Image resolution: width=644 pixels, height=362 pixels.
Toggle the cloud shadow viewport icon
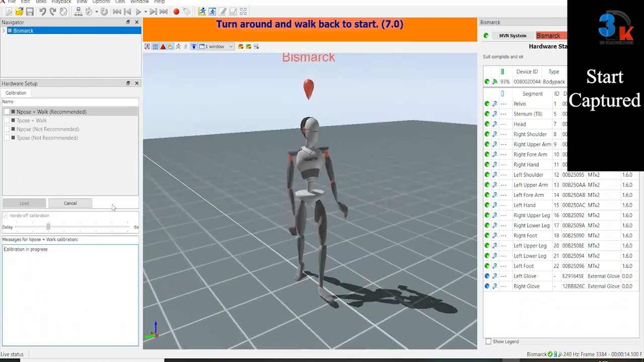pyautogui.click(x=171, y=47)
